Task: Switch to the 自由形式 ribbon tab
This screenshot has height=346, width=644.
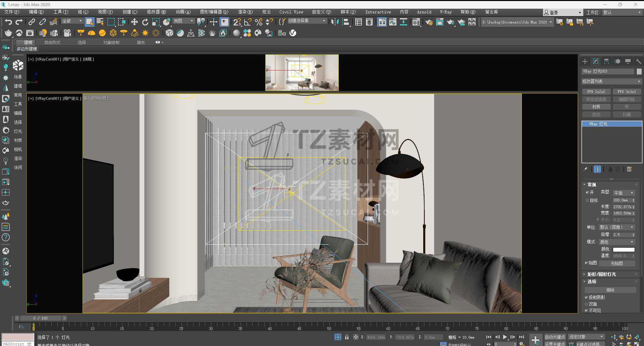Action: click(52, 43)
